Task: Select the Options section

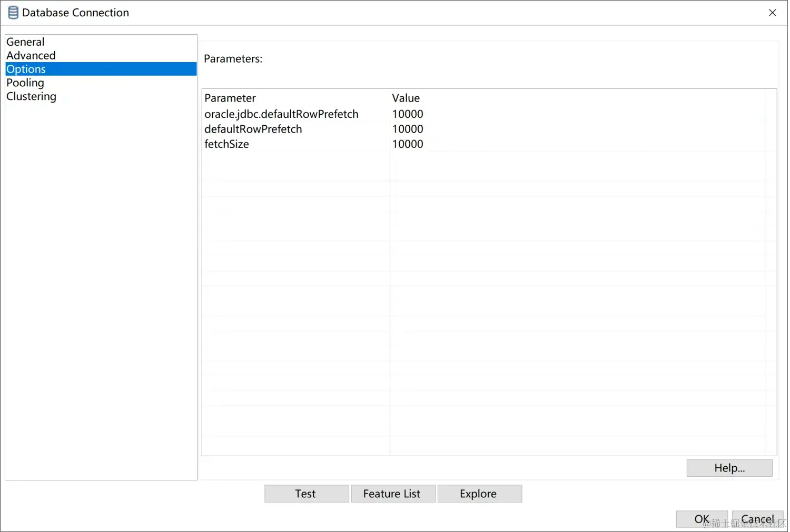Action: (x=101, y=69)
